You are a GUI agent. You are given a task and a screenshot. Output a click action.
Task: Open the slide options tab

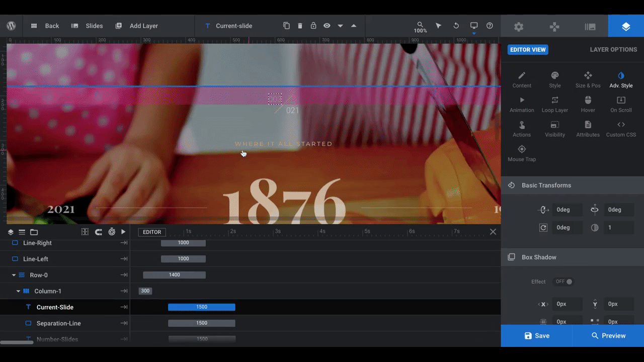[x=590, y=27]
